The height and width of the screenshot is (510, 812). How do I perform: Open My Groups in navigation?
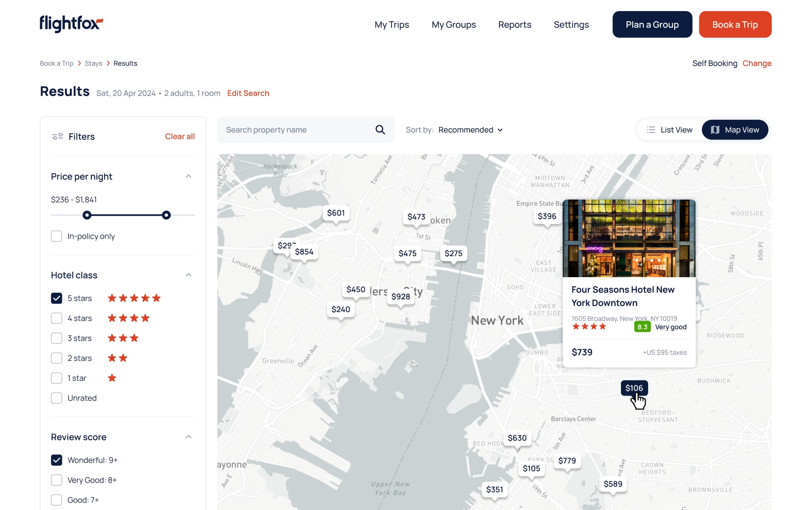(454, 25)
